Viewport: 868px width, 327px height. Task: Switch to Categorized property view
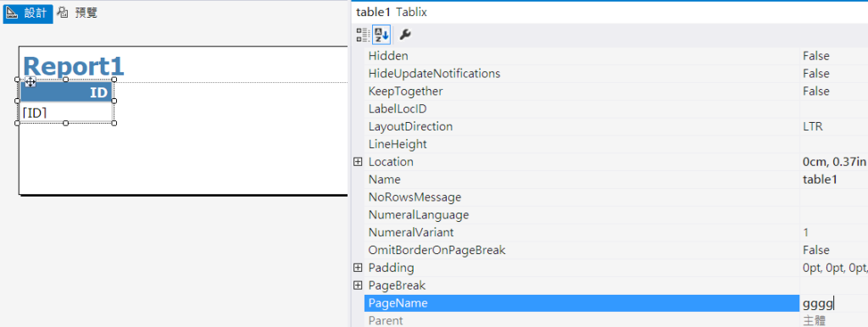coord(363,36)
